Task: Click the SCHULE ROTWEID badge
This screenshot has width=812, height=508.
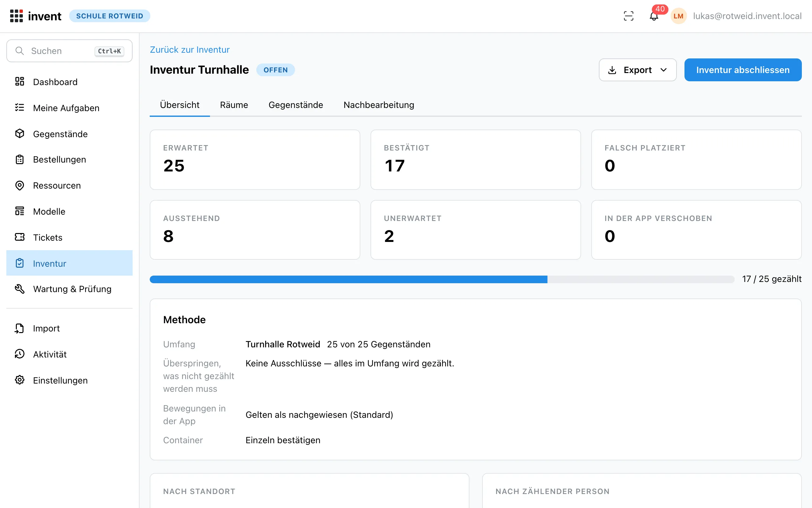Action: click(110, 16)
